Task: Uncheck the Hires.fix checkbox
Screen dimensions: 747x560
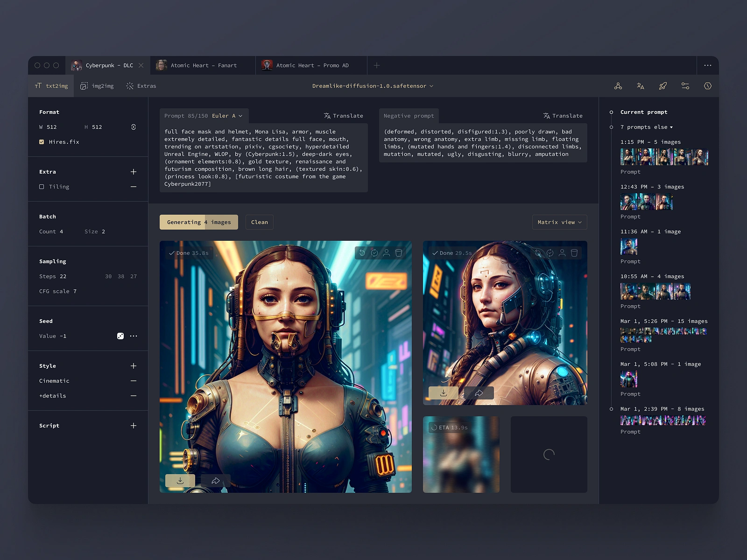Action: [x=42, y=142]
